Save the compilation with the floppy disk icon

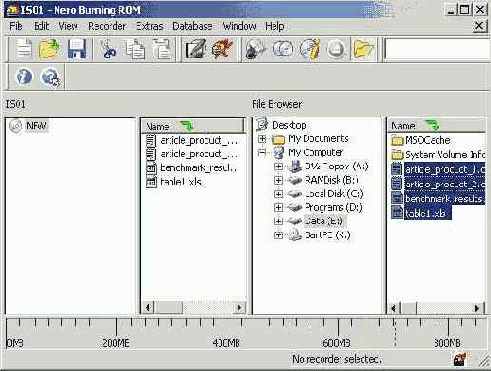point(77,49)
